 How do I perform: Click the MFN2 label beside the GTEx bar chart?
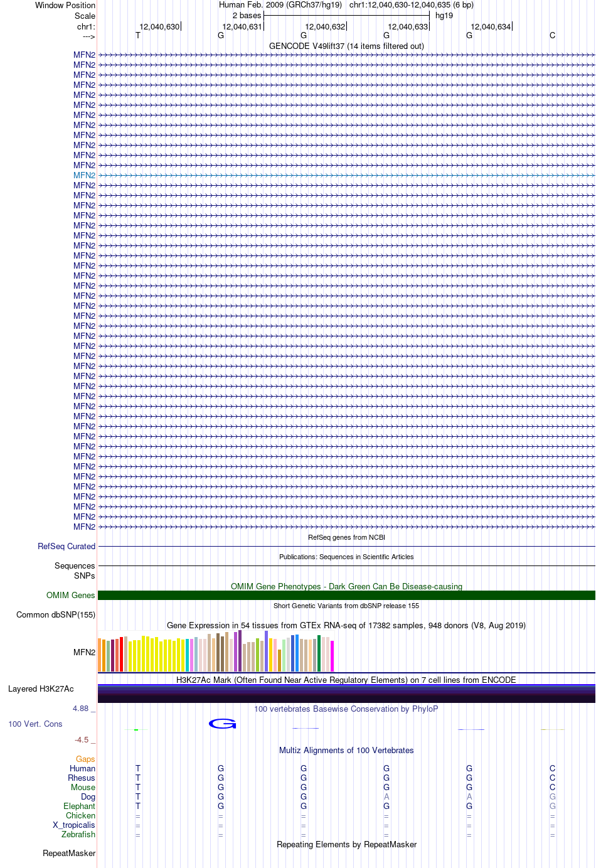[84, 652]
